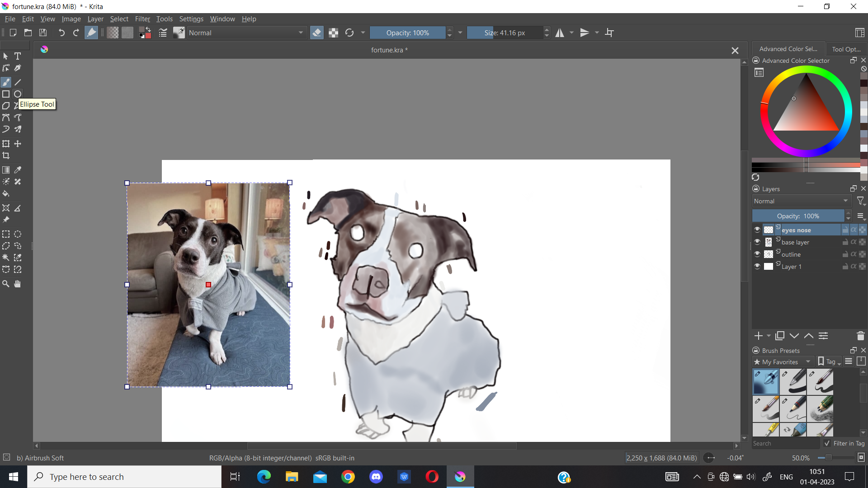This screenshot has width=868, height=488.
Task: Select the Rectangle shape tool
Action: [6, 94]
